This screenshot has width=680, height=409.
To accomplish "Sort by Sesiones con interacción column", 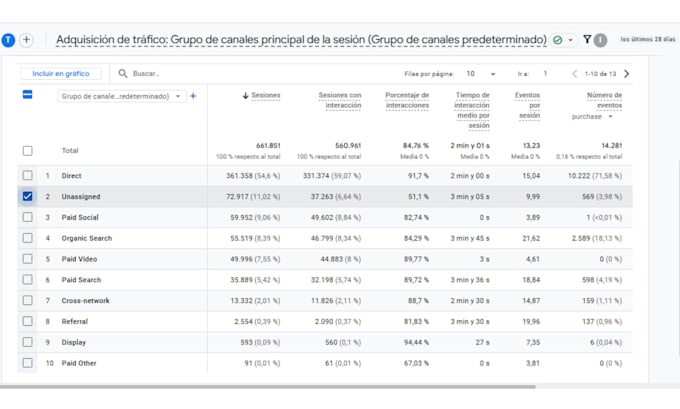I will click(x=340, y=100).
